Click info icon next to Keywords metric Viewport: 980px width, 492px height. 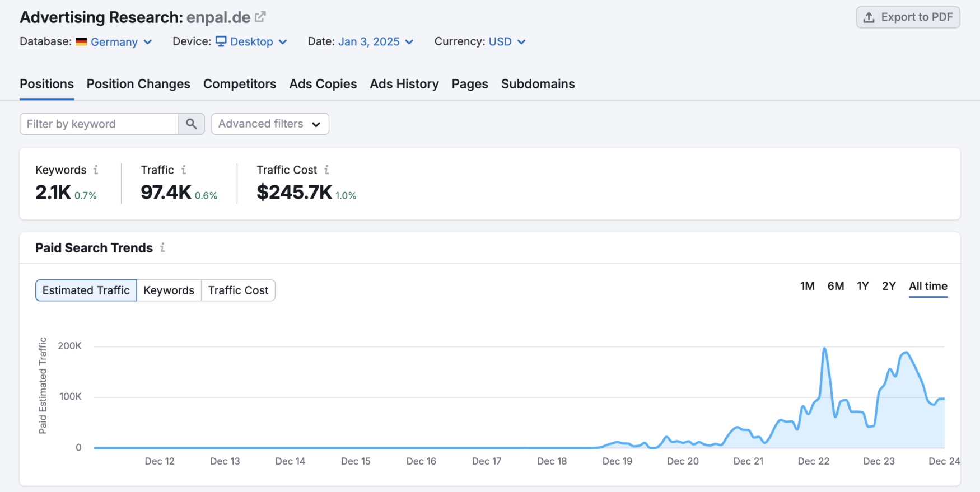point(96,170)
